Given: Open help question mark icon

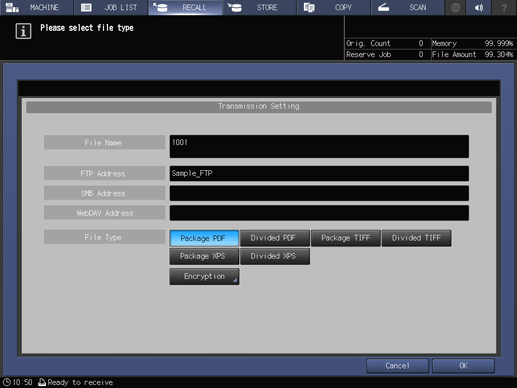Looking at the screenshot, I should (504, 7).
